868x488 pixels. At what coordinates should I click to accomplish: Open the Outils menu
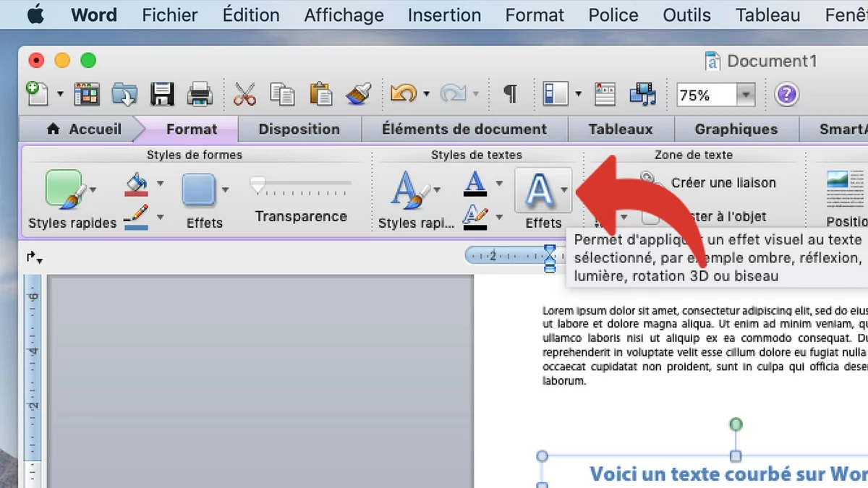pos(687,15)
